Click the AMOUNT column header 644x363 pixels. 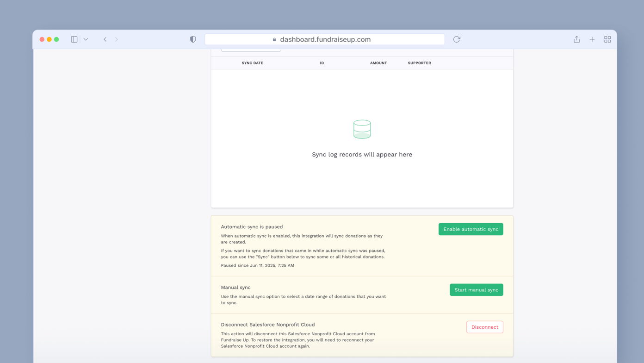point(378,63)
